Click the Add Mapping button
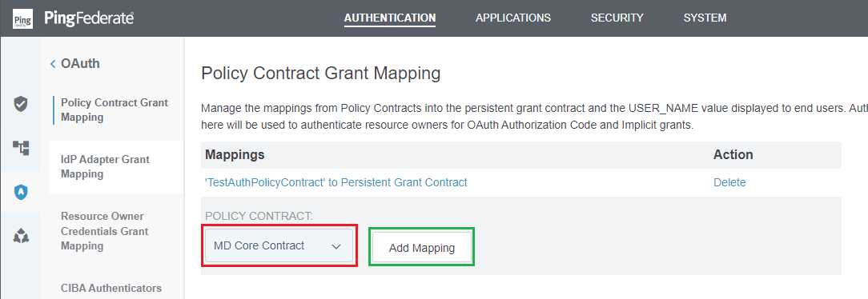Image resolution: width=868 pixels, height=299 pixels. [422, 248]
